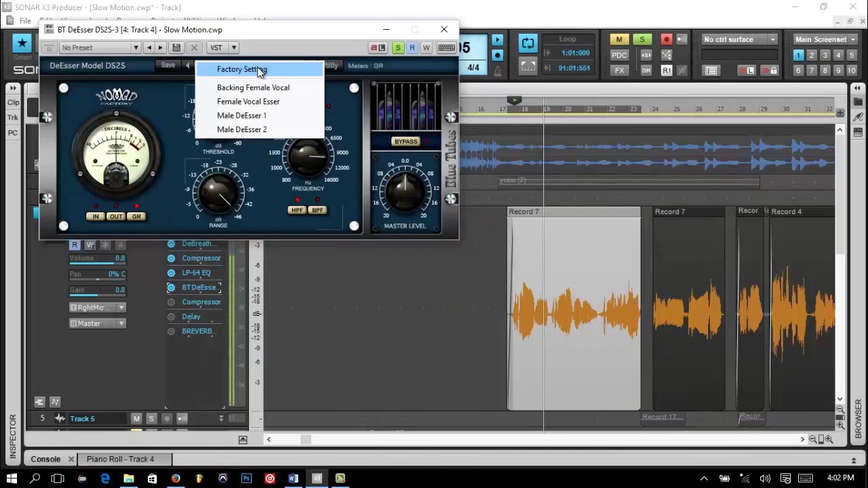Click the DeEsser Save button
Image resolution: width=868 pixels, height=488 pixels.
pyautogui.click(x=167, y=65)
